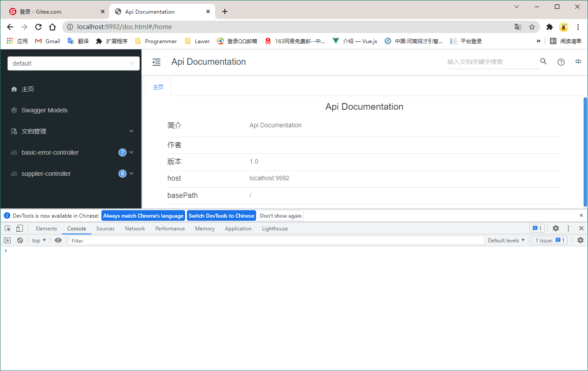Open DevTools settings gear
Viewport: 588px width, 371px height.
click(x=556, y=228)
